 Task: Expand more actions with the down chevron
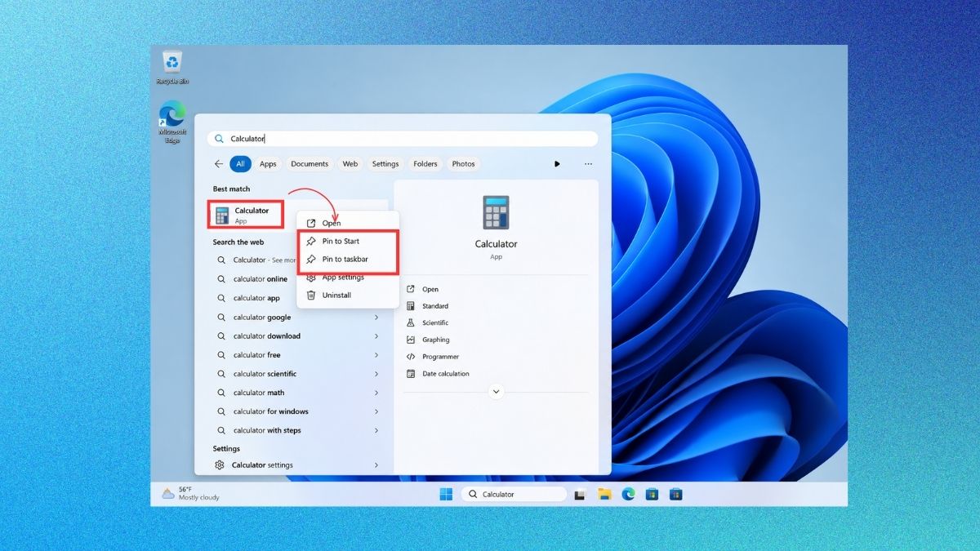[496, 392]
